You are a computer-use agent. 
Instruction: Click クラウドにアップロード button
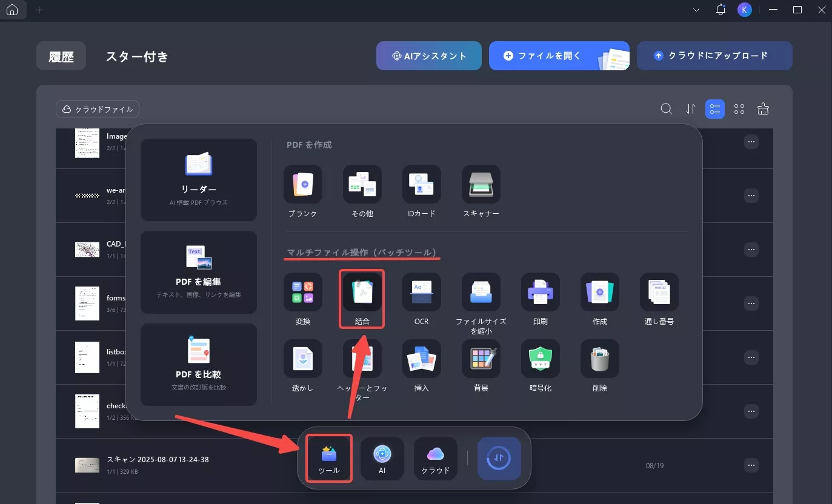pos(714,56)
